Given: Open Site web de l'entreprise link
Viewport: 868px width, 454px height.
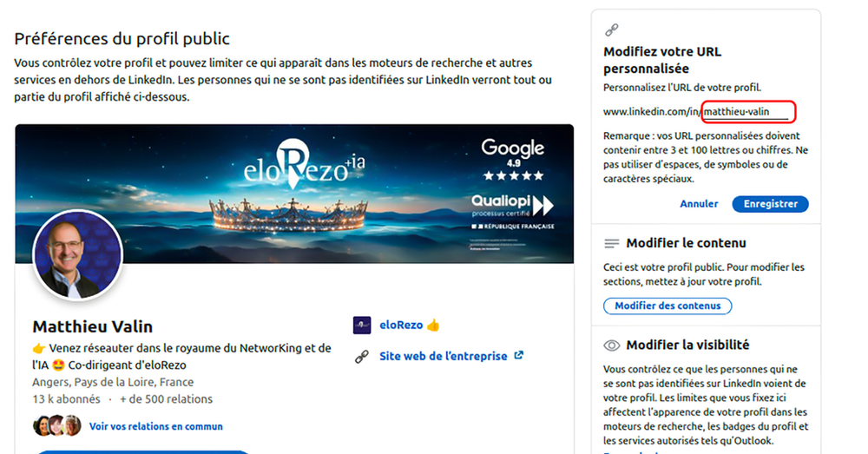Looking at the screenshot, I should [443, 356].
